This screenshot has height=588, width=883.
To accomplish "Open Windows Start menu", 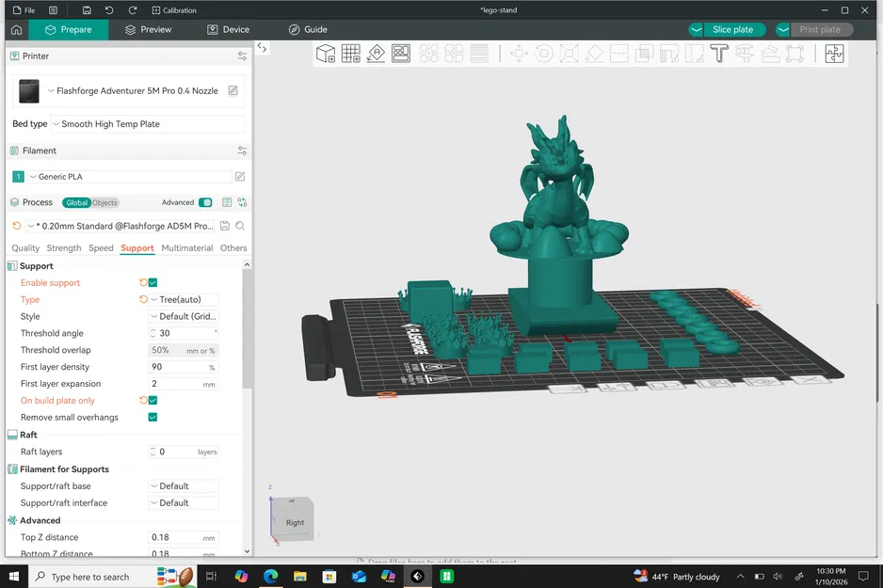I will coord(14,576).
